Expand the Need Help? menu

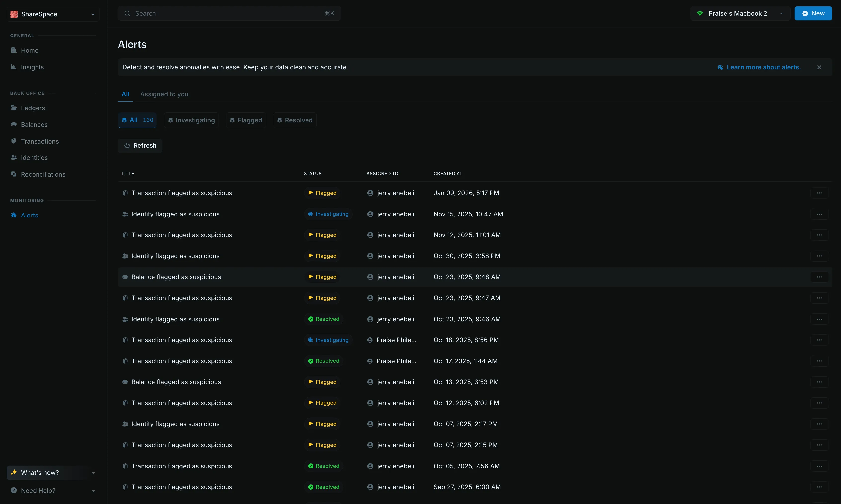pos(53,491)
